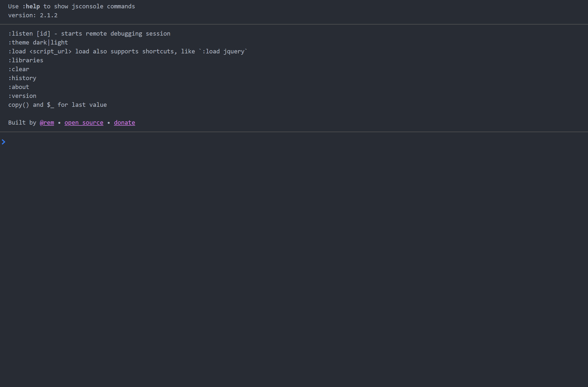Open the open source repository link
This screenshot has width=588, height=387.
click(84, 122)
